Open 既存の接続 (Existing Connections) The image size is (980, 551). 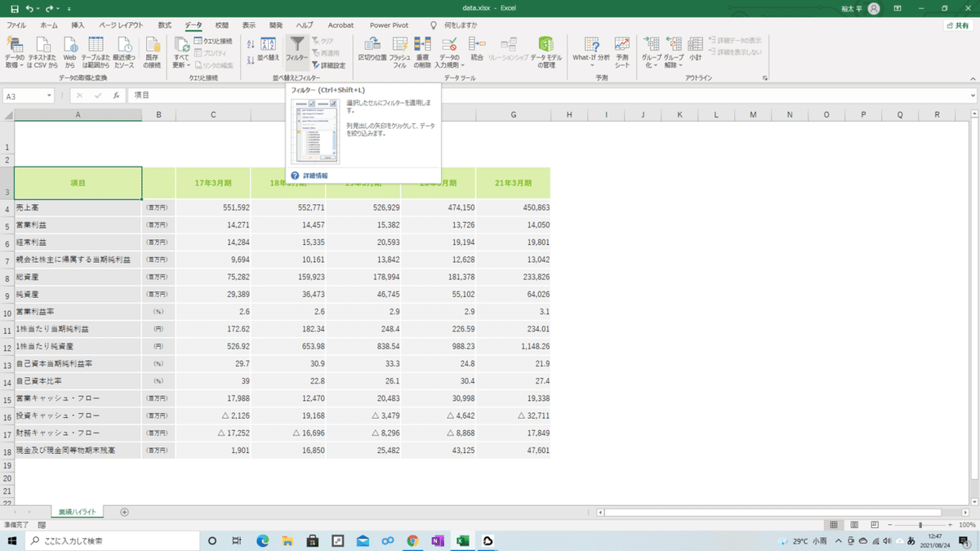click(153, 52)
